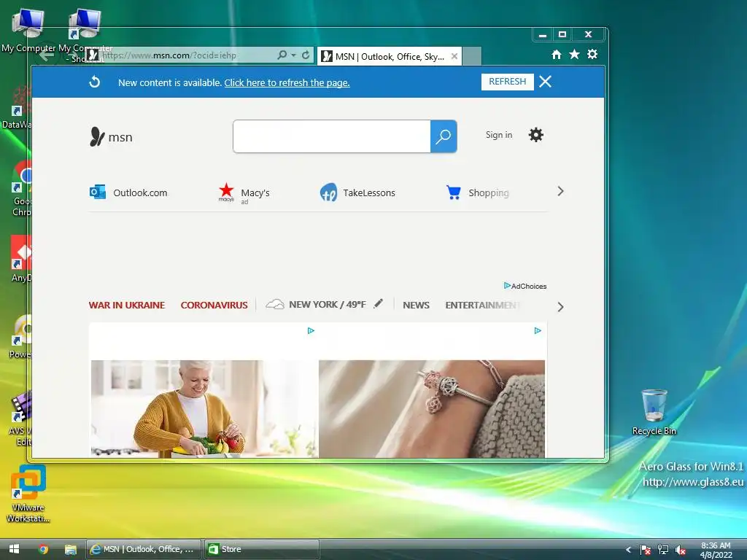Focus the MSN web search box
Image resolution: width=747 pixels, height=560 pixels.
pos(332,136)
